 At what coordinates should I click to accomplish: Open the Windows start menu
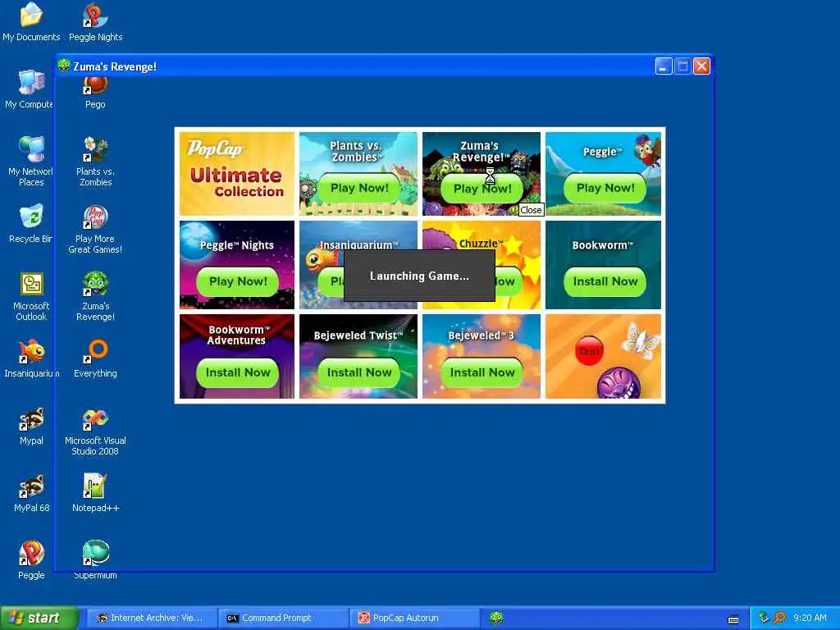(39, 619)
